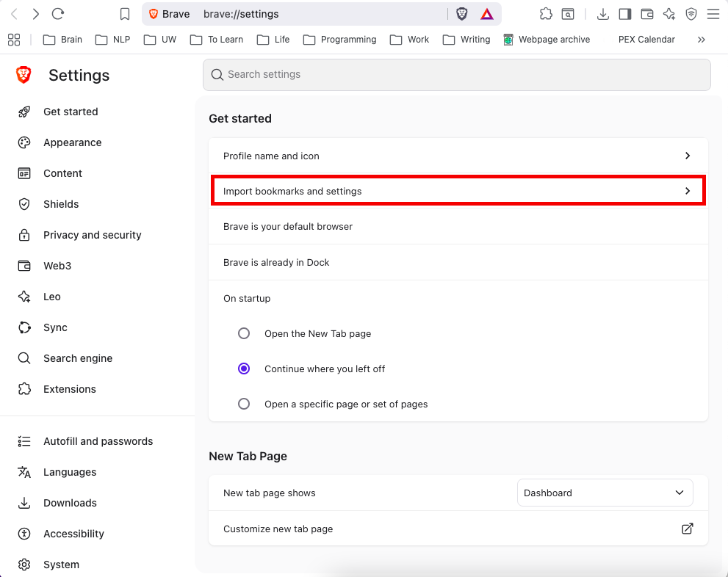Click Brave is already in Dock text
The image size is (728, 577).
point(276,263)
